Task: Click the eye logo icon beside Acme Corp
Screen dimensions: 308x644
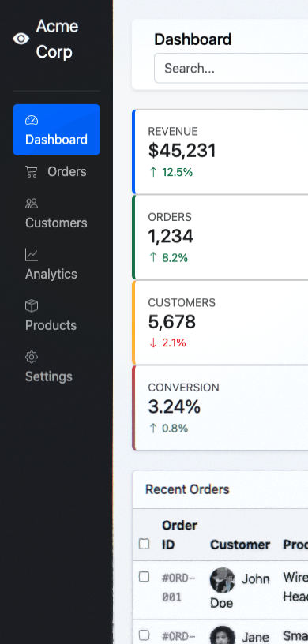Action: [21, 39]
